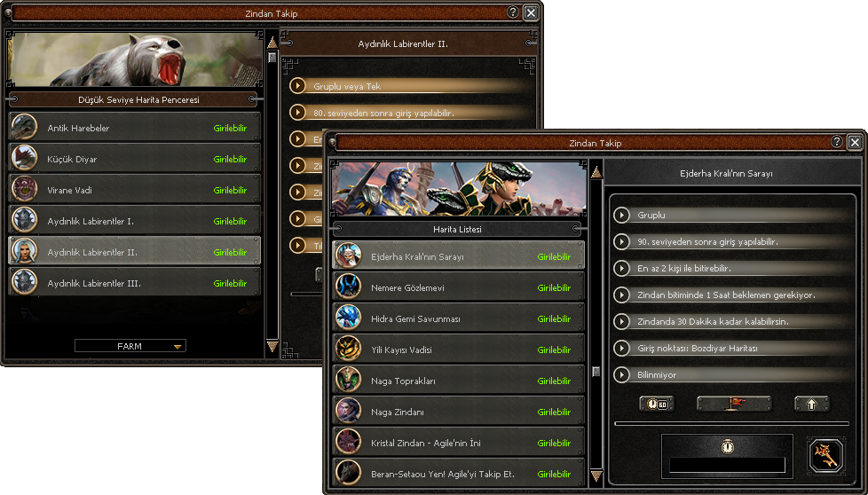Expand the Bilinmiyor info arrow
The width and height of the screenshot is (868, 495).
[x=621, y=374]
